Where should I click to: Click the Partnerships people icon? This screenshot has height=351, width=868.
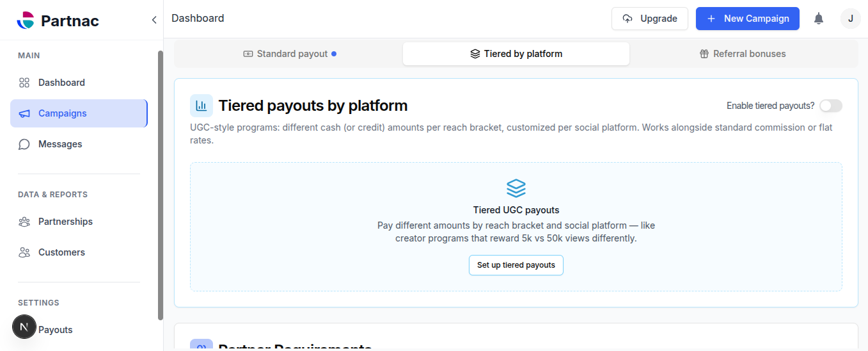coord(24,222)
